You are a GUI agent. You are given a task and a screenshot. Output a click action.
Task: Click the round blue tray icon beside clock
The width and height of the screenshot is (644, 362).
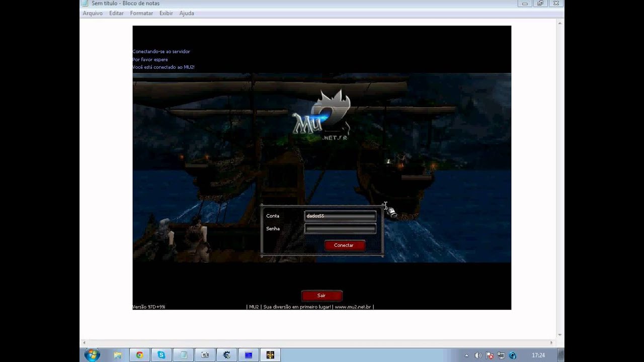pyautogui.click(x=513, y=355)
